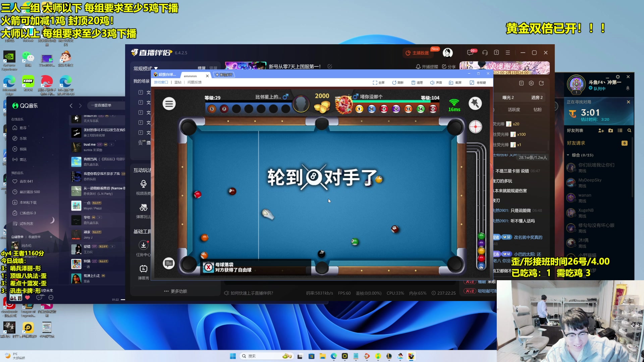Open more options ellipsis in QQ音乐 player

coord(51,298)
